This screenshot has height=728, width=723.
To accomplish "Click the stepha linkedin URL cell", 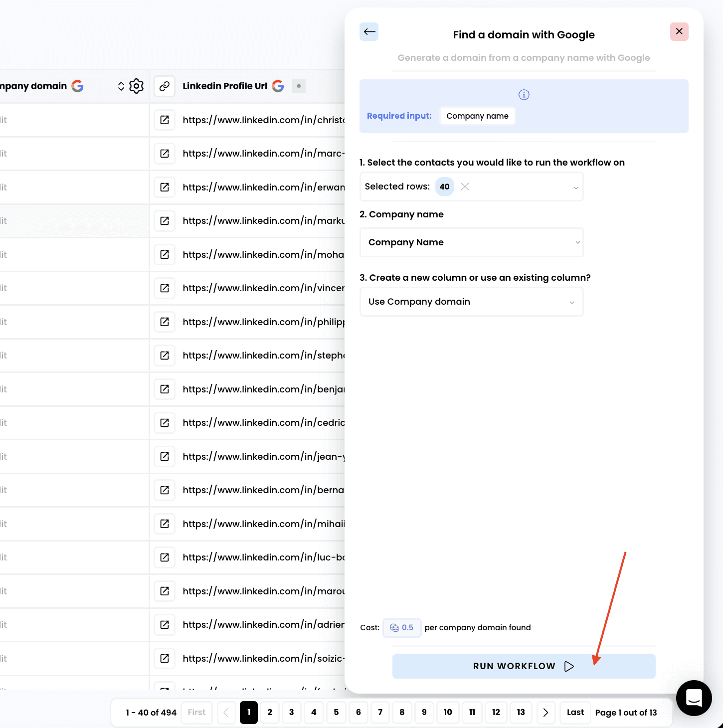I will click(x=264, y=356).
